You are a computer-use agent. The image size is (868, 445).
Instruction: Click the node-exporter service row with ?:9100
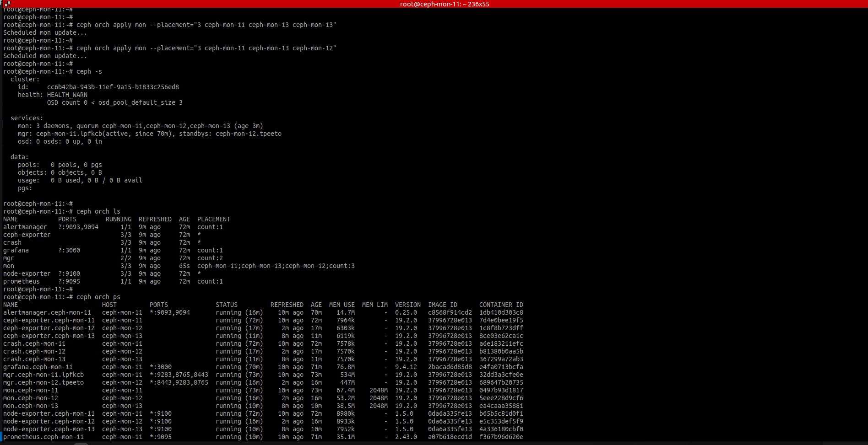[102, 273]
